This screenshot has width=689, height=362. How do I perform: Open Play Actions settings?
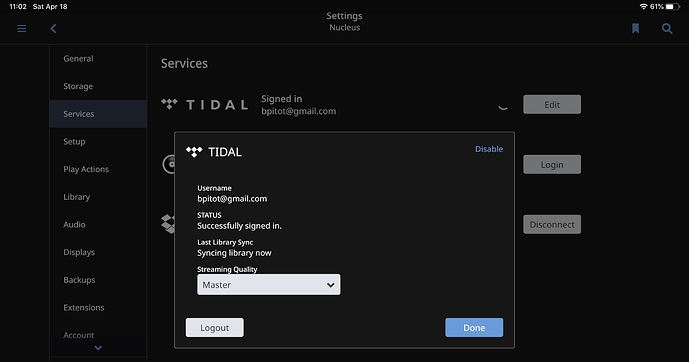click(98, 169)
